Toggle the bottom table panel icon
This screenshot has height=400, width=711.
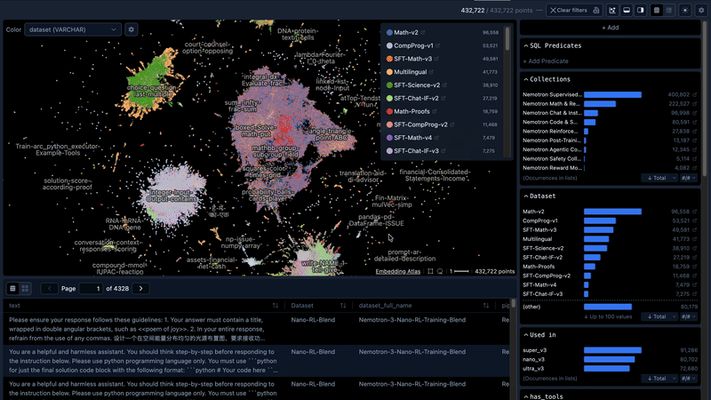[x=626, y=10]
